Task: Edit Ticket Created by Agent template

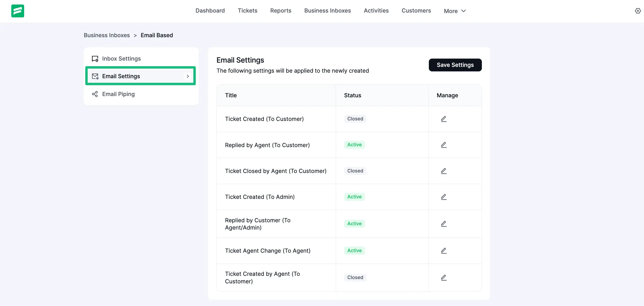Action: pos(443,278)
